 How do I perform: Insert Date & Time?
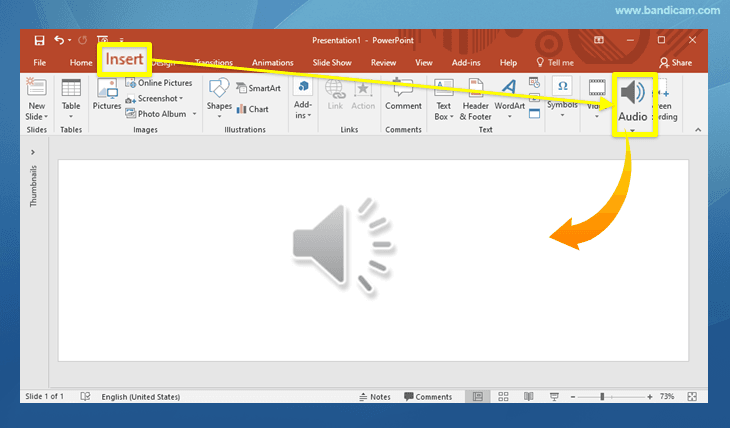tap(534, 83)
